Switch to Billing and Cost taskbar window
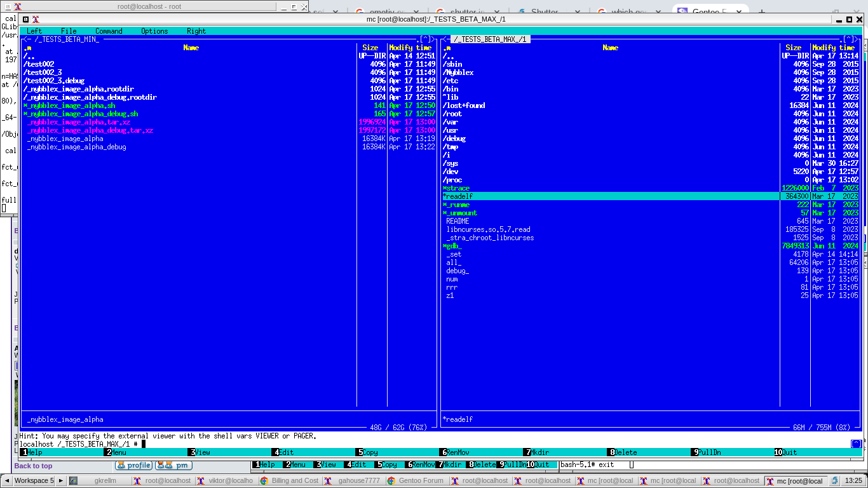The width and height of the screenshot is (868, 488). (289, 481)
